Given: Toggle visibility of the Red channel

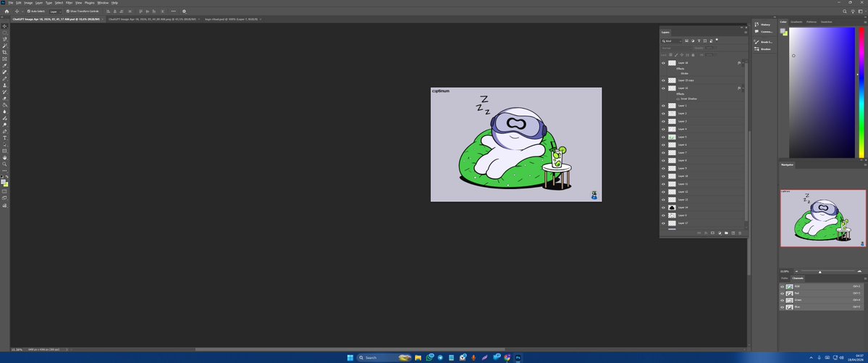Looking at the screenshot, I should click(x=782, y=293).
